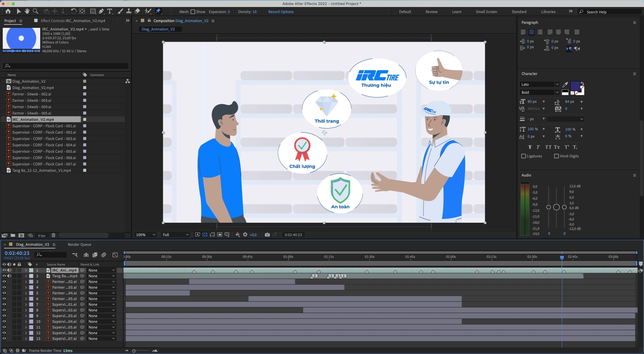Select the Puppet Pin tool
This screenshot has width=644, height=354.
click(158, 11)
